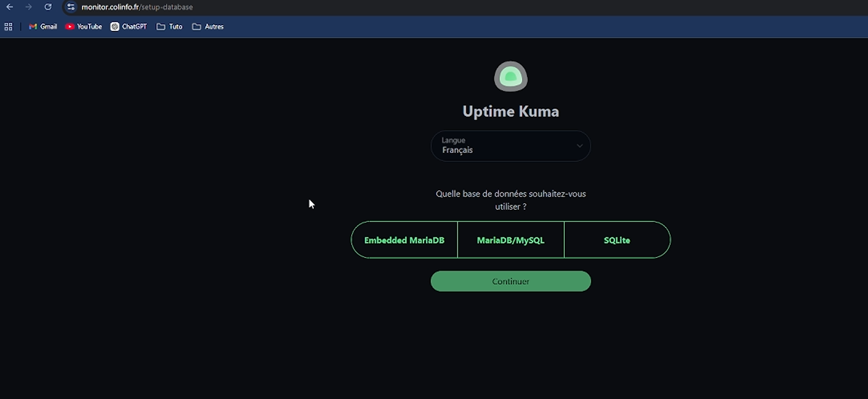Choose the MariaDB/MySQL database option
This screenshot has width=868, height=399.
(511, 240)
